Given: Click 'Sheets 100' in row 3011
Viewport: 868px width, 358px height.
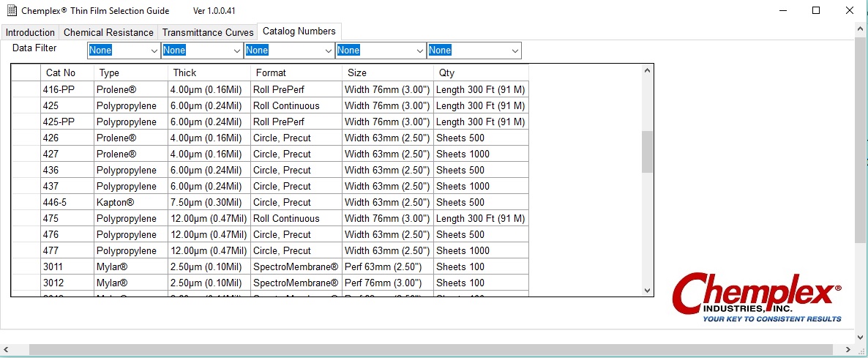Looking at the screenshot, I should click(x=481, y=266).
